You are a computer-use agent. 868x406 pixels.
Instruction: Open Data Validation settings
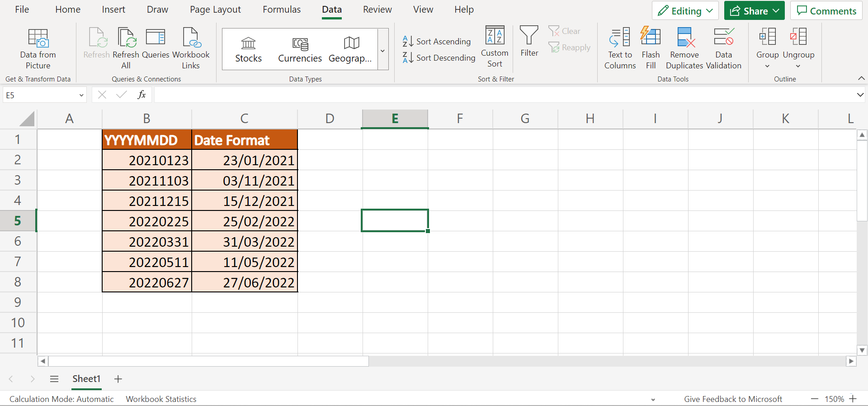click(723, 48)
